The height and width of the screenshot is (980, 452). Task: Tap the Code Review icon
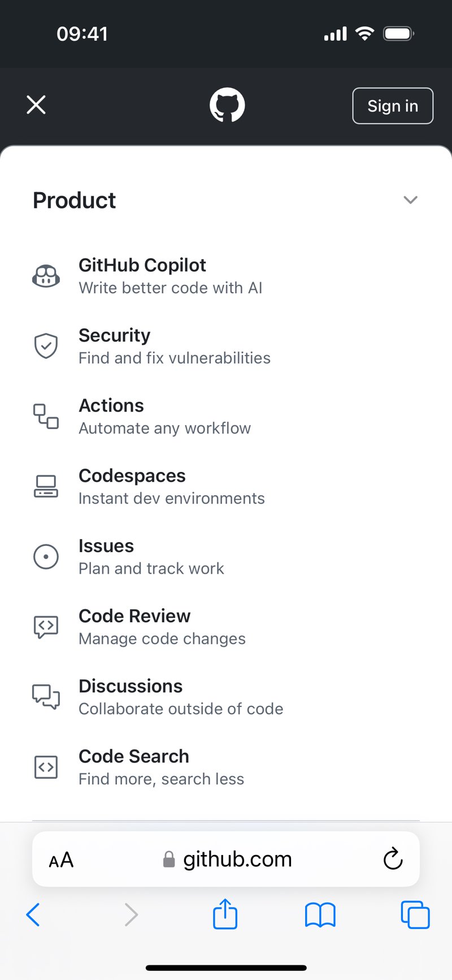(46, 627)
